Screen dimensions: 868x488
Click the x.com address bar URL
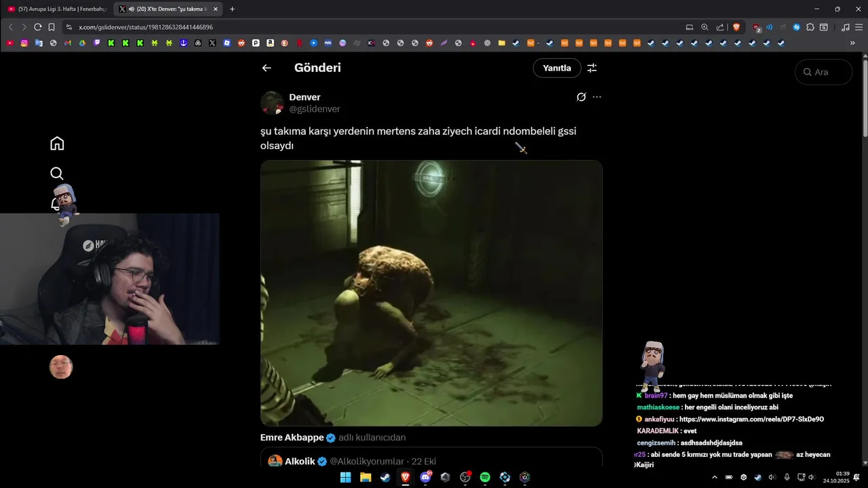146,27
